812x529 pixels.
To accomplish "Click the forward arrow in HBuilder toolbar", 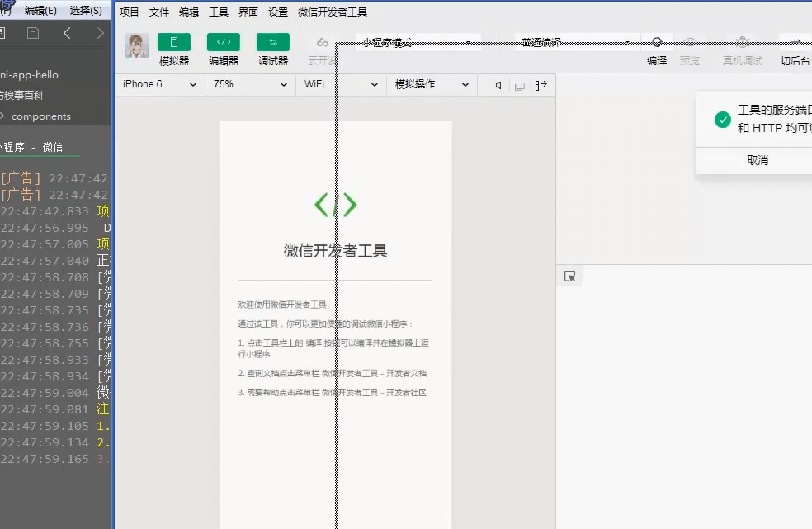I will (x=100, y=33).
